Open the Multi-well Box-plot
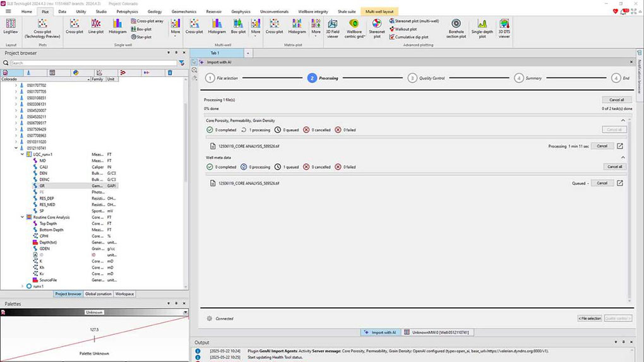 click(238, 26)
